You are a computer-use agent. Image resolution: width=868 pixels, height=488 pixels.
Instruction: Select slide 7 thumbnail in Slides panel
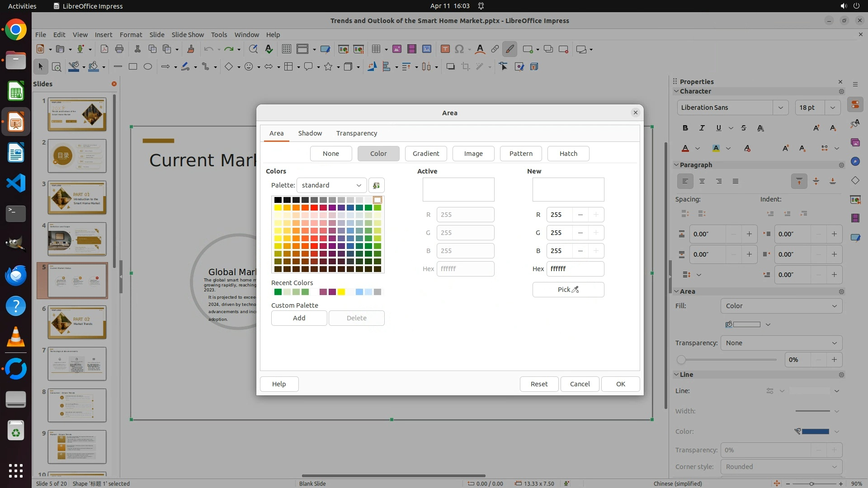77,364
